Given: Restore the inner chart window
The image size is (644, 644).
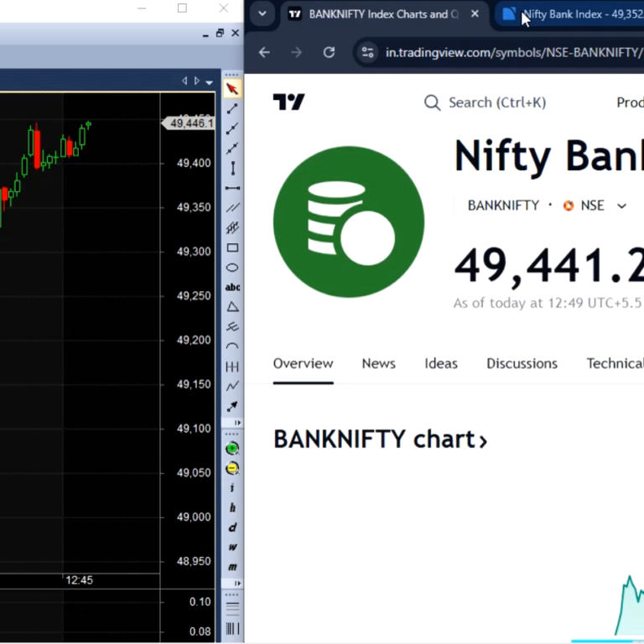Looking at the screenshot, I should pyautogui.click(x=220, y=33).
